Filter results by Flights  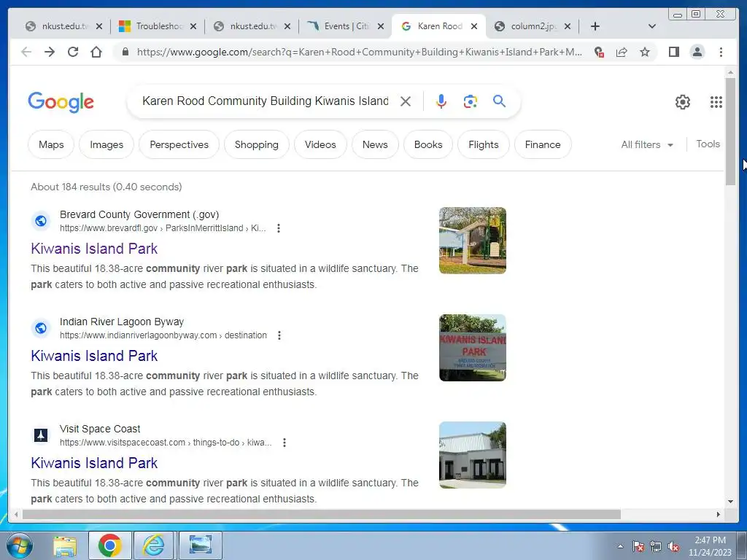[x=483, y=144]
